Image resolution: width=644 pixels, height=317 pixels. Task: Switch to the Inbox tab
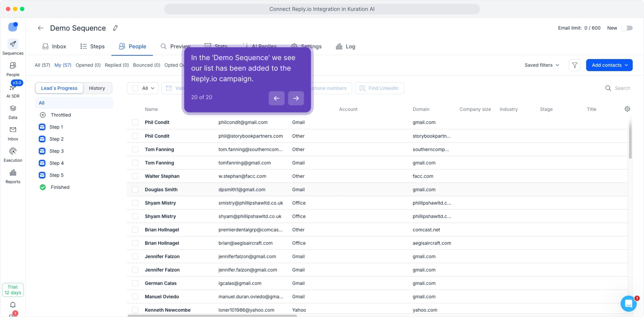point(54,46)
